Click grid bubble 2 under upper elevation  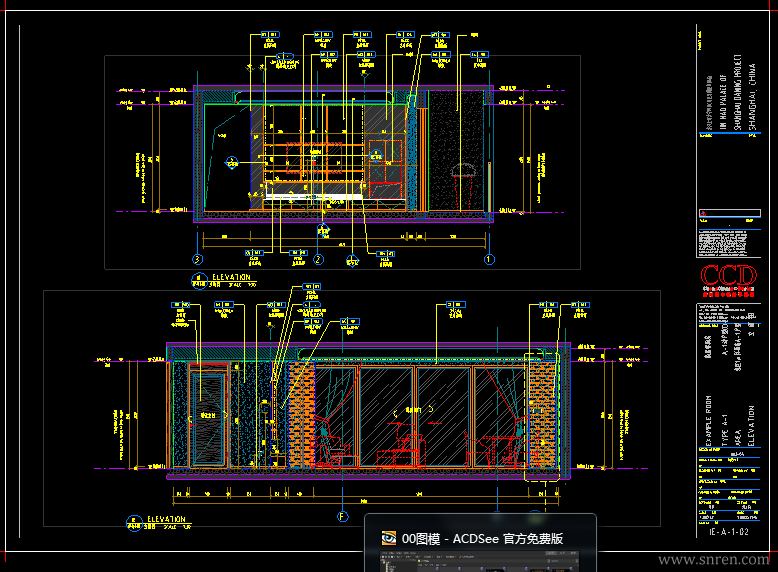319,259
